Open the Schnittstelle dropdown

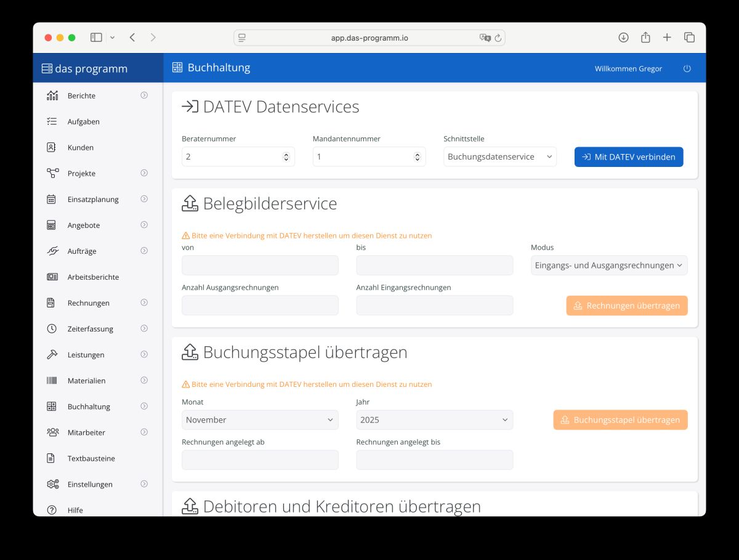pyautogui.click(x=499, y=156)
